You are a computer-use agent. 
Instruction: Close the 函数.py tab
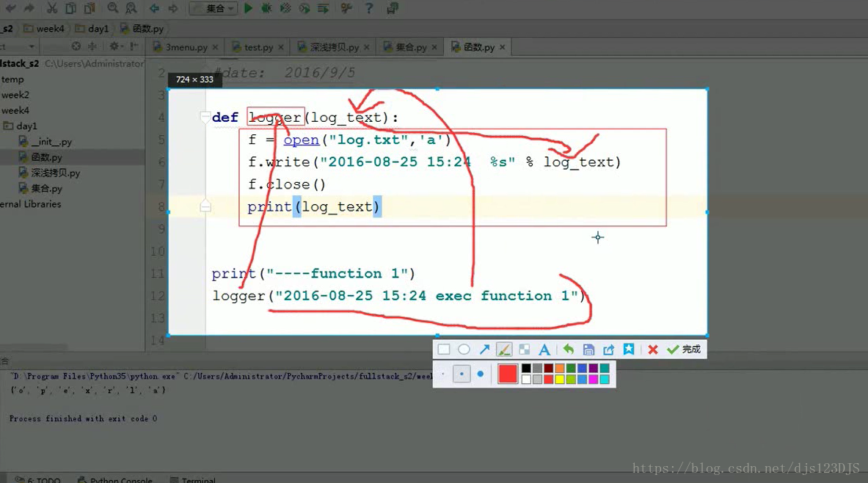pyautogui.click(x=502, y=47)
